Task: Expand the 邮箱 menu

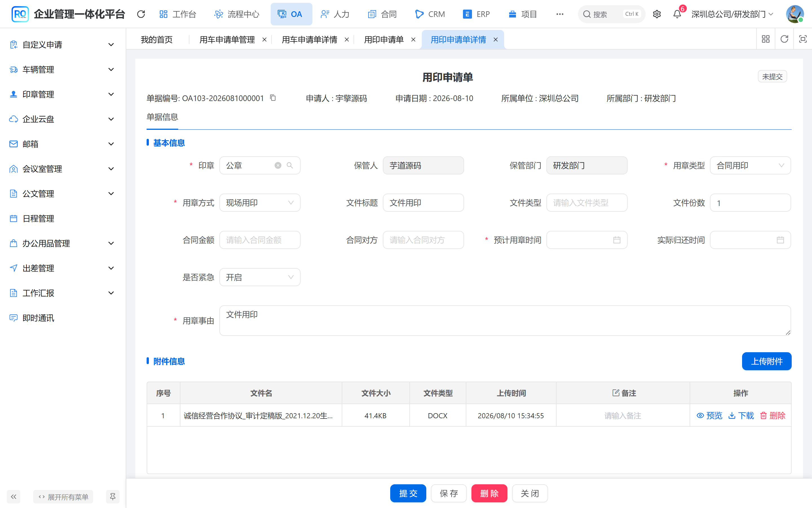Action: [63, 144]
